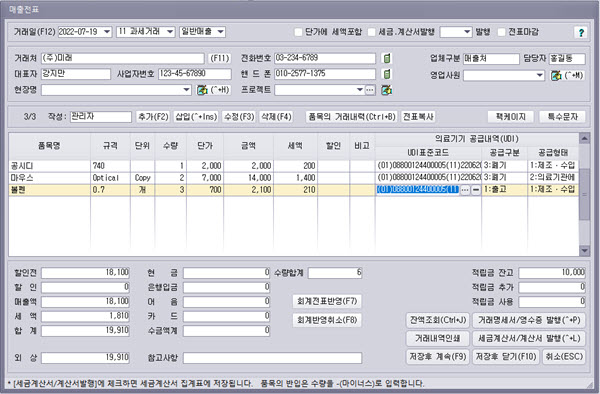The image size is (600, 394).
Task: Click 삽입(^+Ins) button
Action: tap(196, 117)
